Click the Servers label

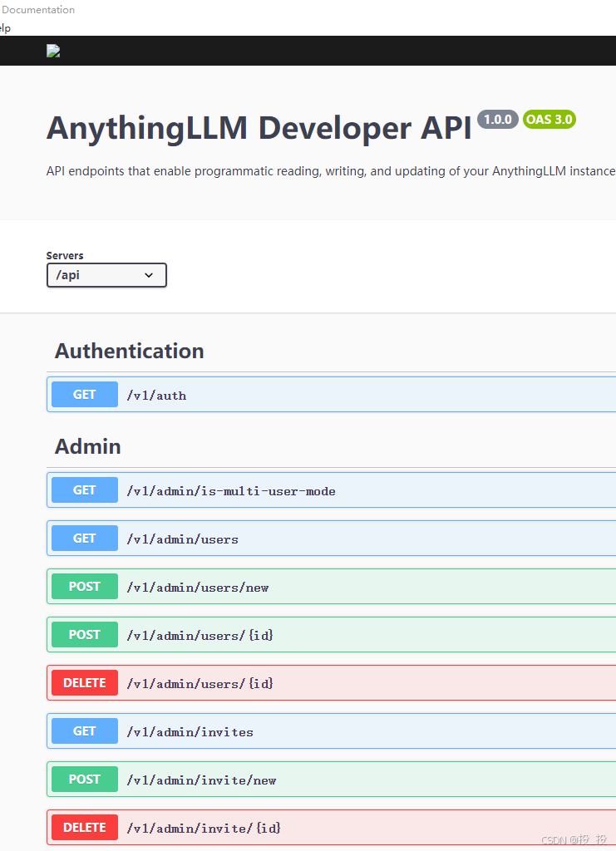click(x=65, y=256)
